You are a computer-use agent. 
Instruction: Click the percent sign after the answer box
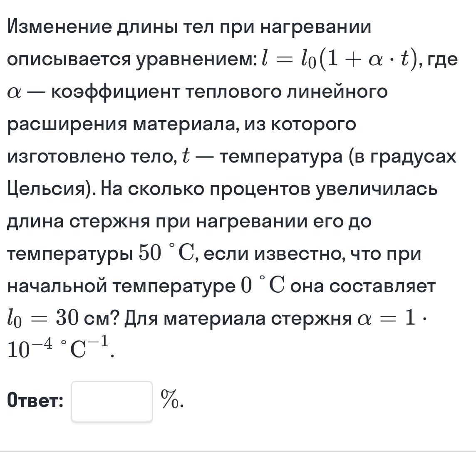(x=171, y=400)
